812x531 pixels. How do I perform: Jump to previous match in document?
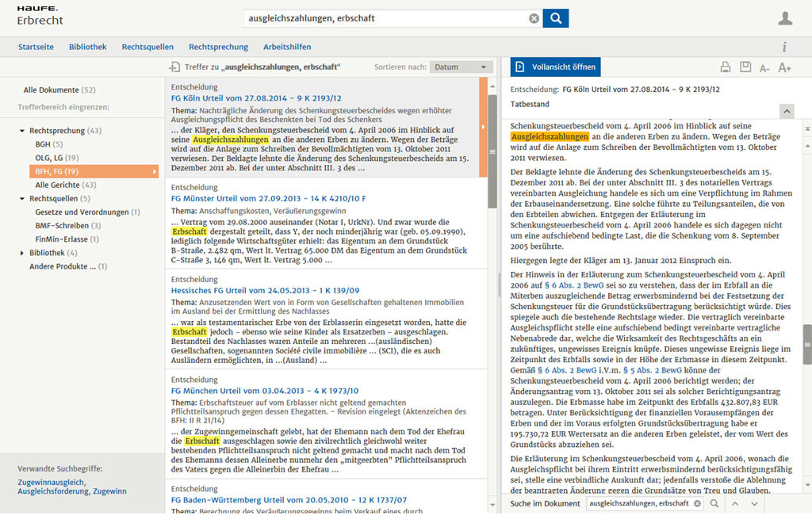pos(735,503)
